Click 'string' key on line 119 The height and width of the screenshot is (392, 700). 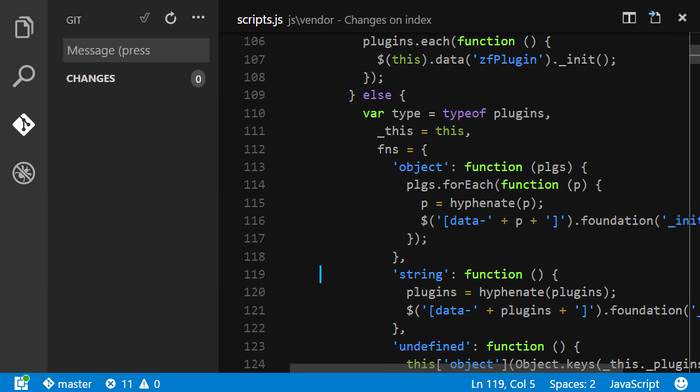point(421,275)
